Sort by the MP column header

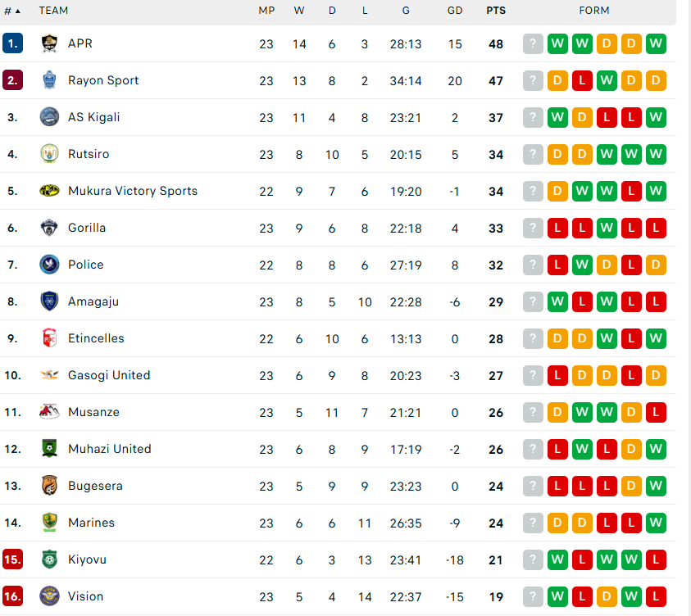click(266, 11)
